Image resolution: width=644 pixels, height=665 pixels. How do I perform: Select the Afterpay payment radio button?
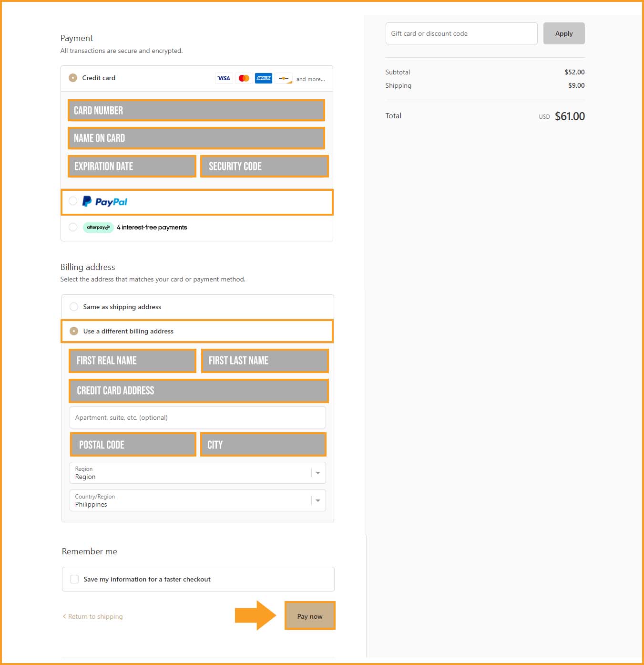[73, 227]
